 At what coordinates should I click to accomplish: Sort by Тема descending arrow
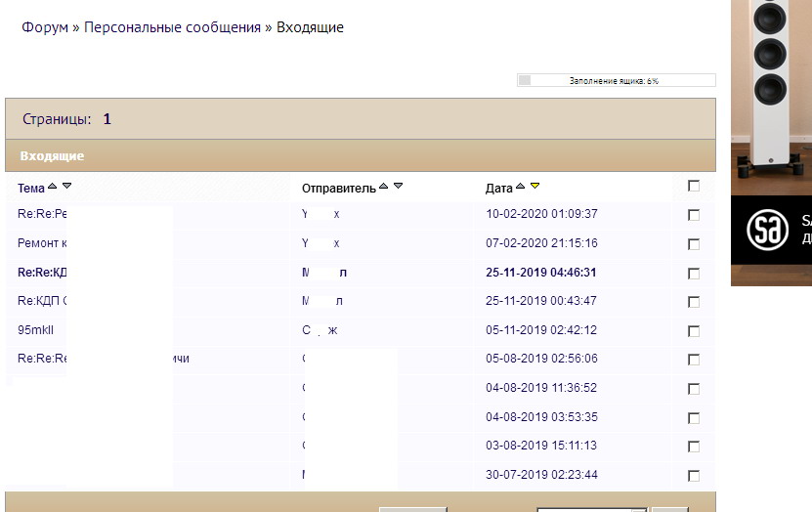[66, 186]
